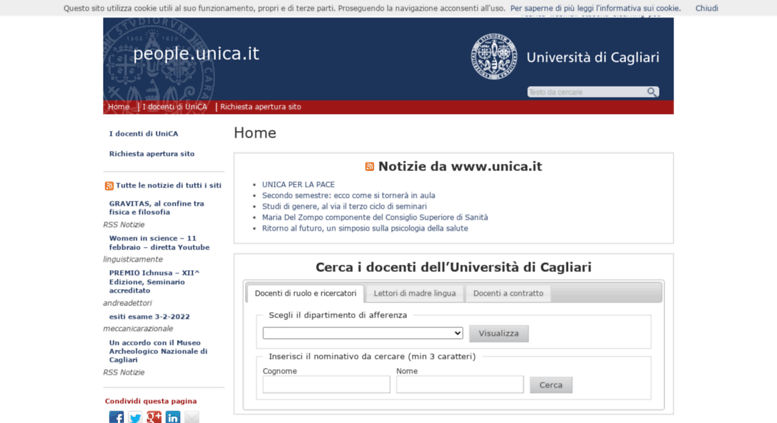
Task: Click sidebar link I docenti di UniCA
Action: [144, 134]
